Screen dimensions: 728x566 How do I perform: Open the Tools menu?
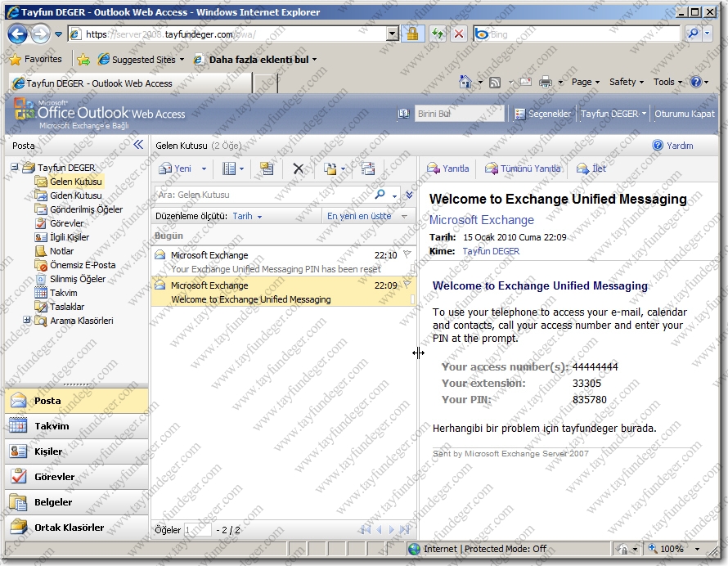(x=667, y=82)
